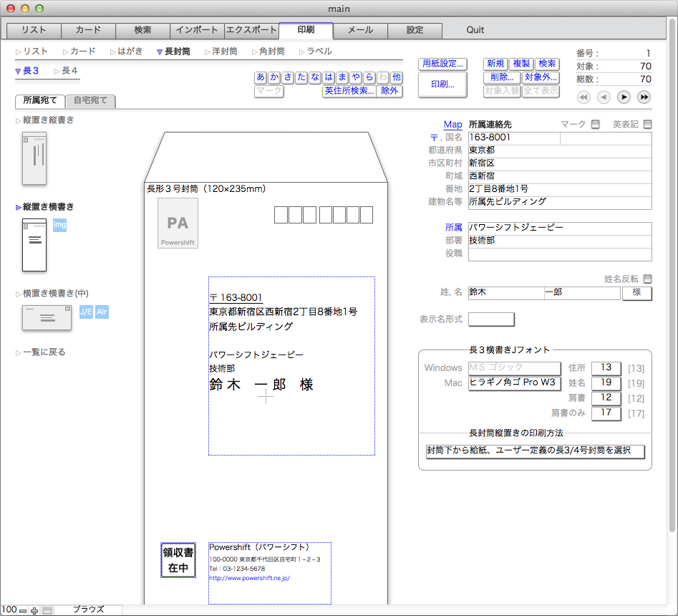
Task: Click the Air badge for airmail layout
Action: [x=102, y=312]
